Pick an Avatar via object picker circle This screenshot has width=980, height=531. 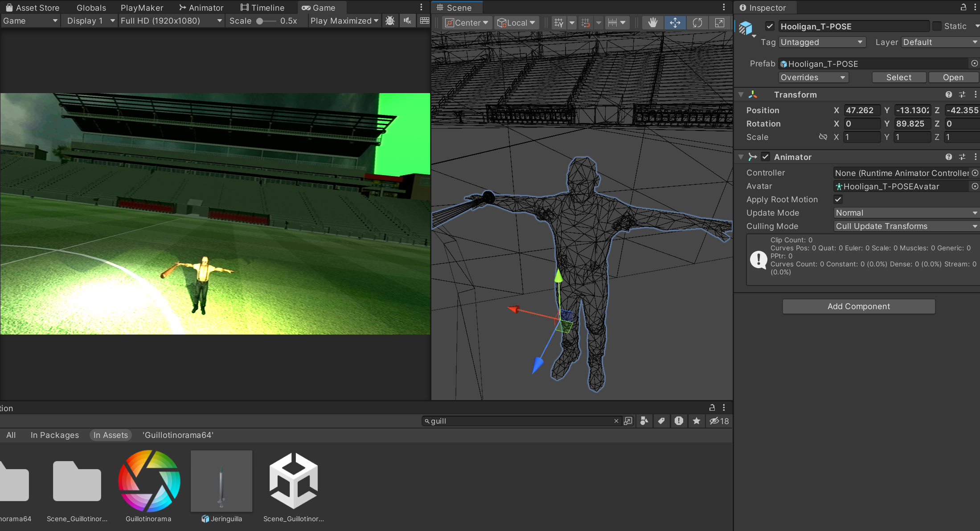pos(975,186)
